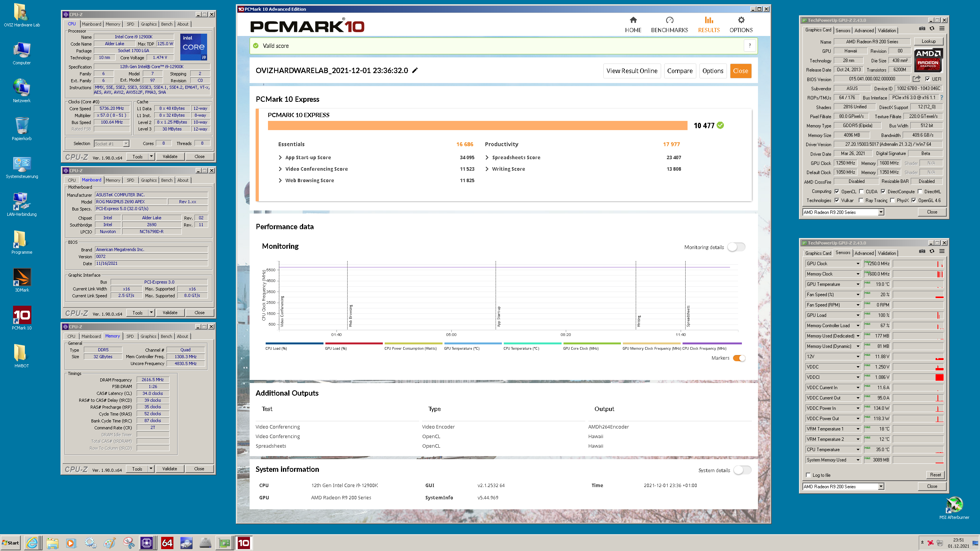Open Graphics tab in bottom CPU-Z window
Viewport: 980px width, 551px height.
[x=148, y=336]
